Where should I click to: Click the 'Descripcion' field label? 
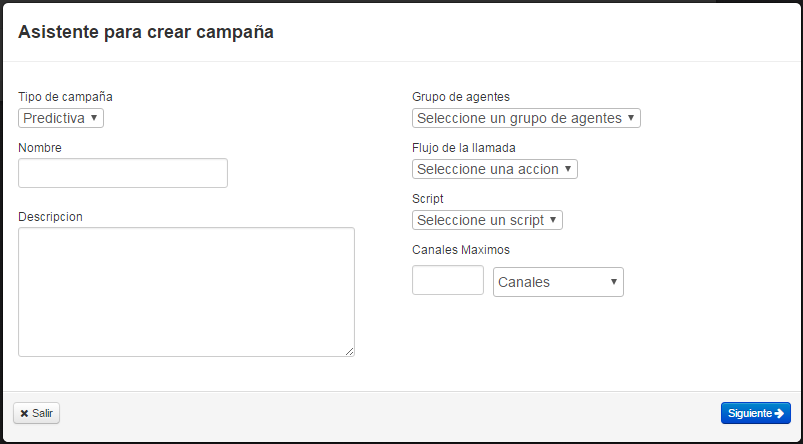point(50,216)
